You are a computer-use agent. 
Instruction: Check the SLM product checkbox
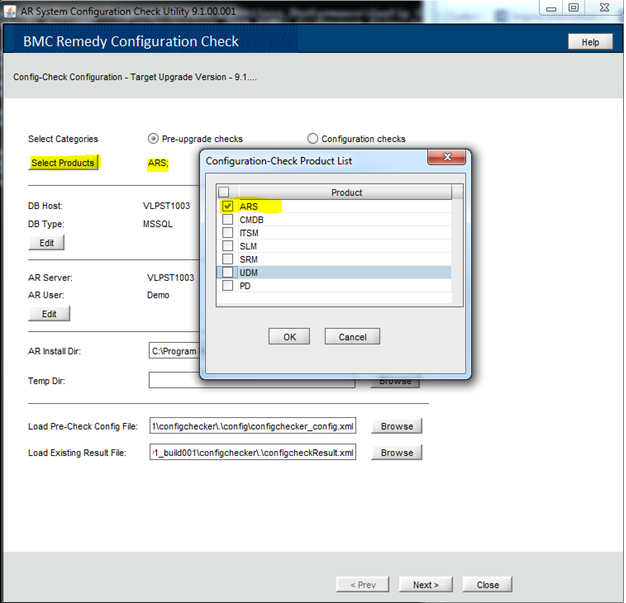pyautogui.click(x=228, y=246)
